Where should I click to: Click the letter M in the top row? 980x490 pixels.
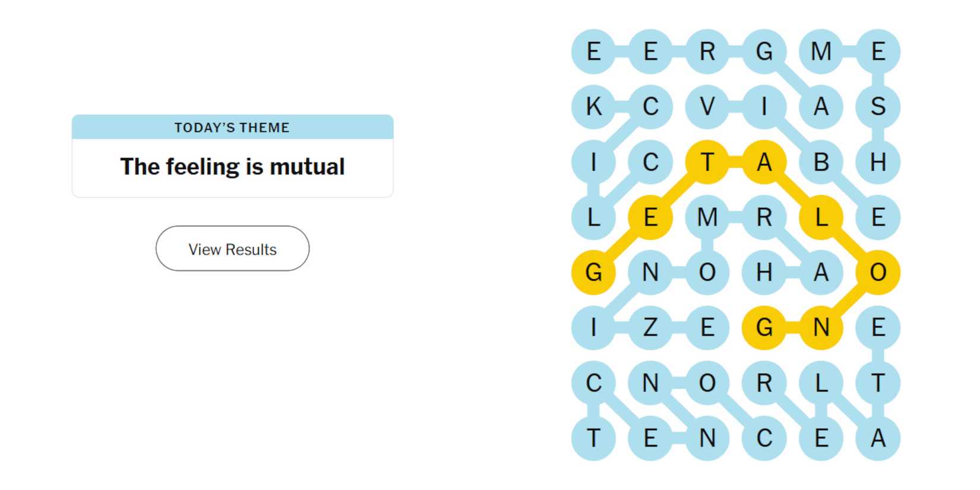pyautogui.click(x=821, y=52)
